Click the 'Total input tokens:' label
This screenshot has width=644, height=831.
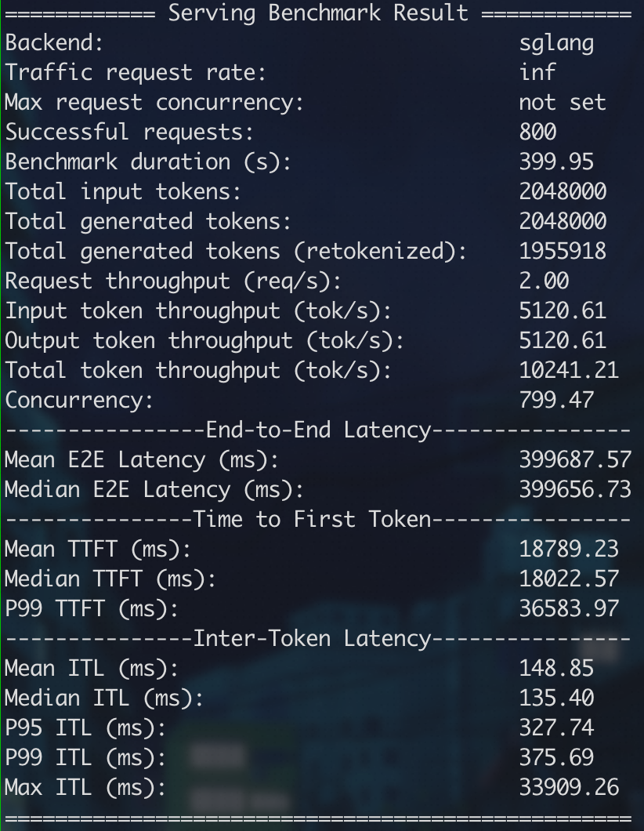coord(123,192)
